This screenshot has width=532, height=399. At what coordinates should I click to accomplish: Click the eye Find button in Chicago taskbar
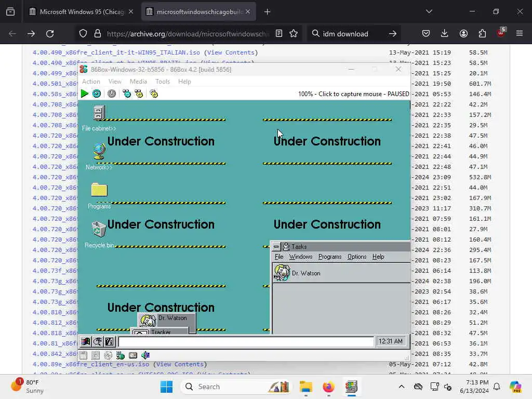pyautogui.click(x=98, y=341)
